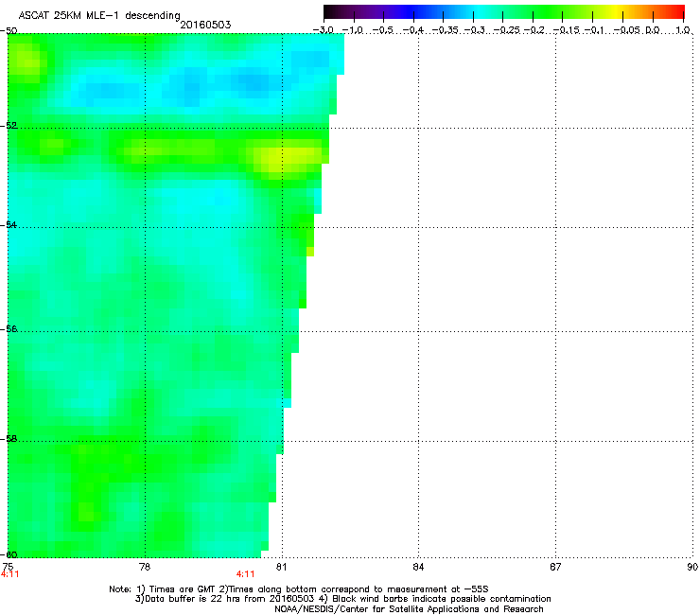Screen dimensions: 700x615
Task: Click the 0.0 color scale label
Action: pos(653,30)
